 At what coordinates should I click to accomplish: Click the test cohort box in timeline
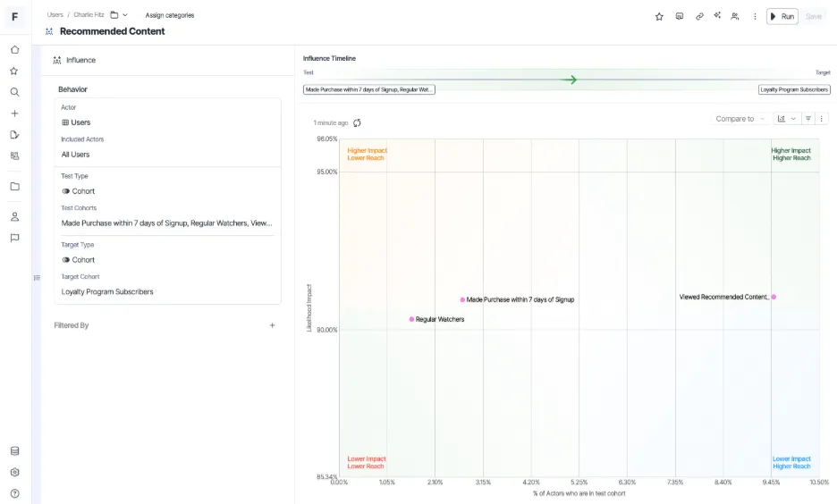(x=368, y=89)
